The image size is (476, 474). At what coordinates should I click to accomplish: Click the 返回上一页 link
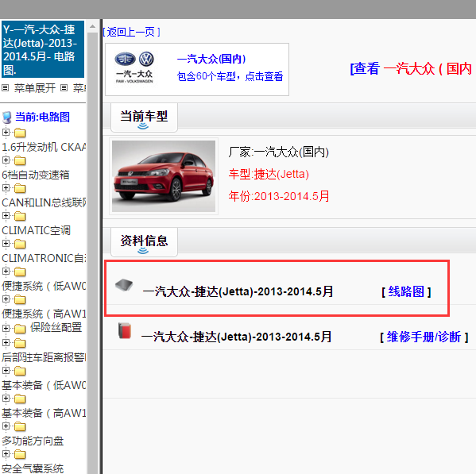coord(131,32)
